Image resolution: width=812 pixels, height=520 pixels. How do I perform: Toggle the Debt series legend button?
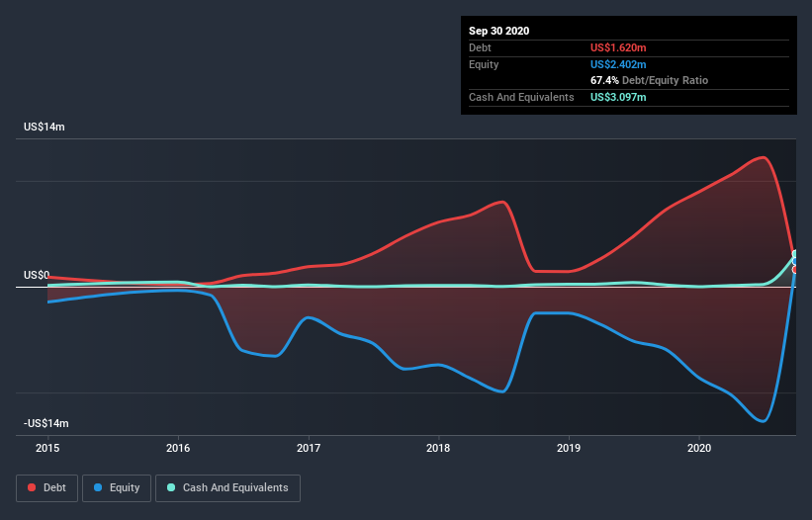point(47,488)
